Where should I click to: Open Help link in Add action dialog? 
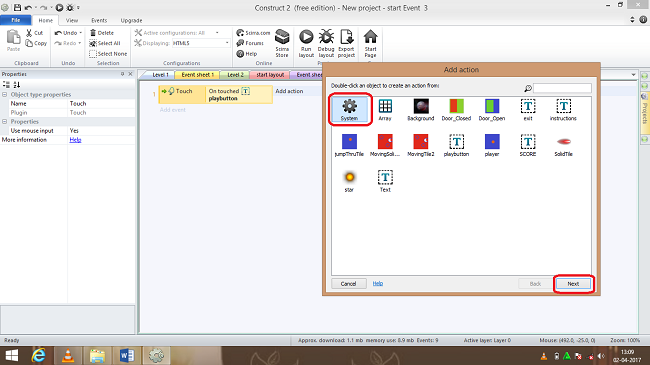(x=378, y=283)
